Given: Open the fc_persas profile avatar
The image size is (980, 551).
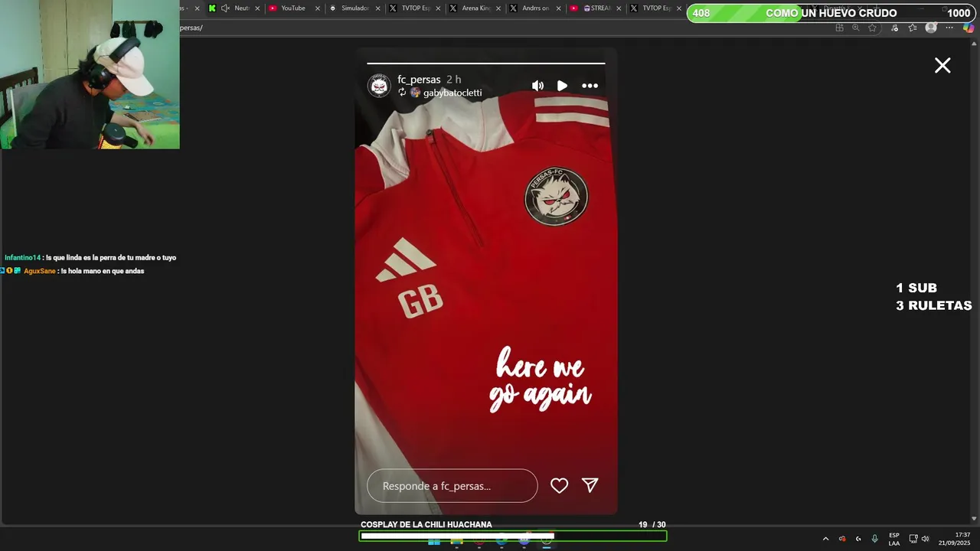Looking at the screenshot, I should coord(379,86).
